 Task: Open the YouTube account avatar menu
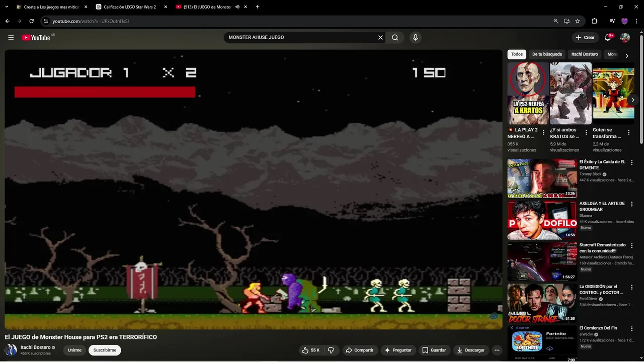point(625,38)
